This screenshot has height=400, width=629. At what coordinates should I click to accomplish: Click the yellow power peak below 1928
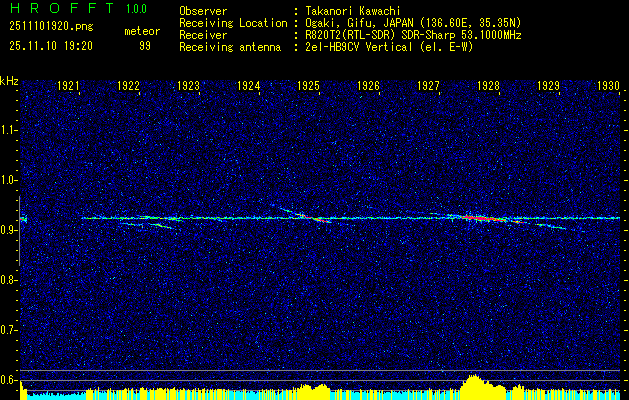tap(474, 386)
